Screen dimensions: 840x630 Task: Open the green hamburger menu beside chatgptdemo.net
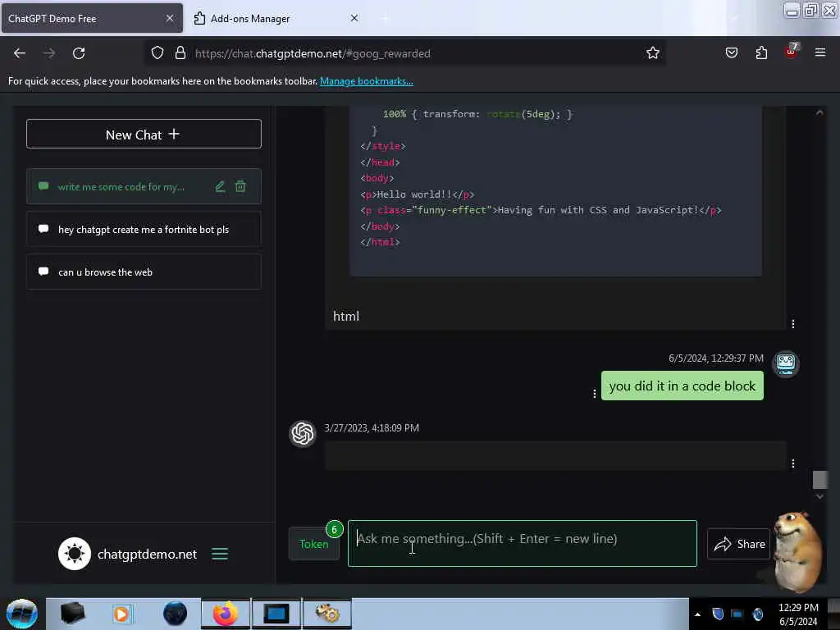[x=220, y=554]
